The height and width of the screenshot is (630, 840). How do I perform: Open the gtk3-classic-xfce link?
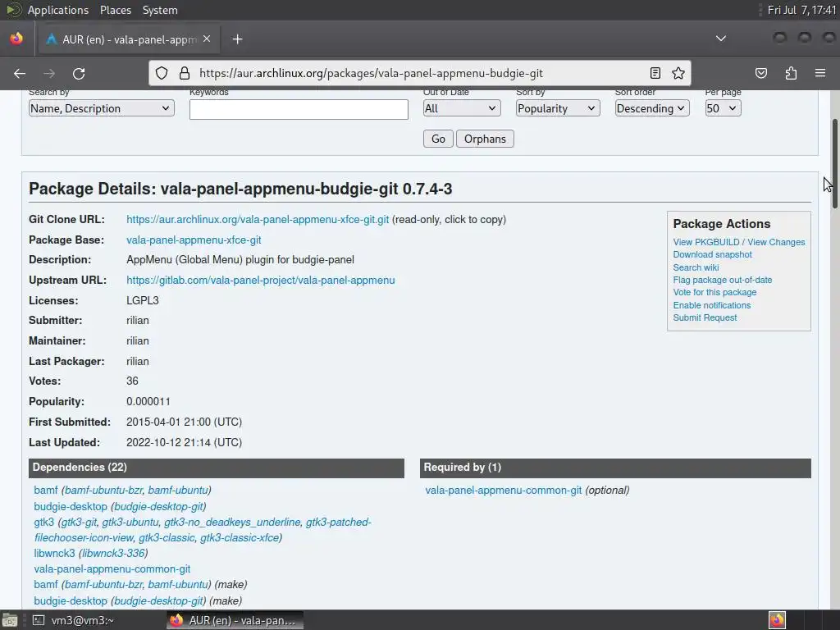point(240,538)
